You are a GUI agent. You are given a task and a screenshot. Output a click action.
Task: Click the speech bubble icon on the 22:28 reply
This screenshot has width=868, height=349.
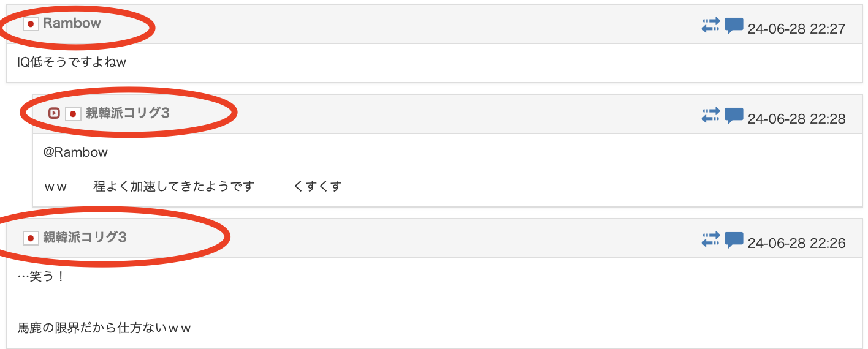tap(734, 116)
